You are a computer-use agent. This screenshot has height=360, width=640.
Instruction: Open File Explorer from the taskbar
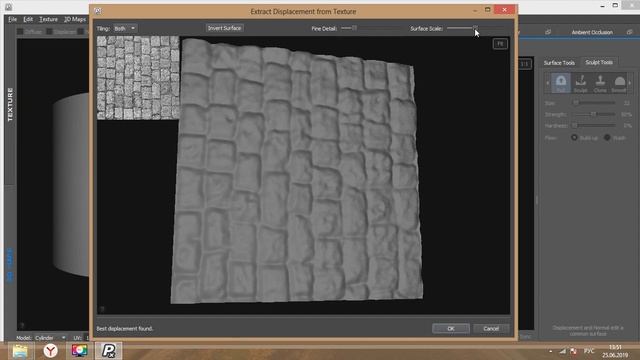coord(20,351)
